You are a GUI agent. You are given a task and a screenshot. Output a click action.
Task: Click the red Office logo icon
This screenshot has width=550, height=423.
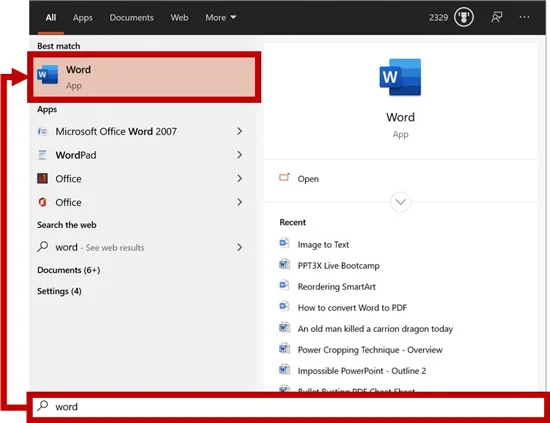coord(42,202)
